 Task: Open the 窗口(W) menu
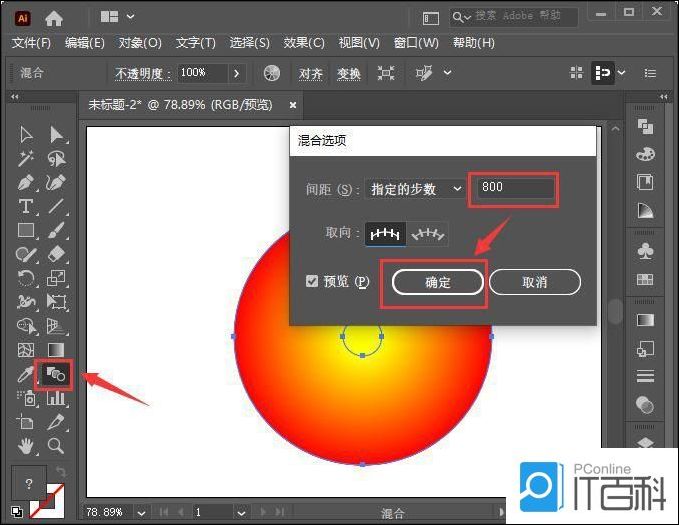pyautogui.click(x=416, y=43)
